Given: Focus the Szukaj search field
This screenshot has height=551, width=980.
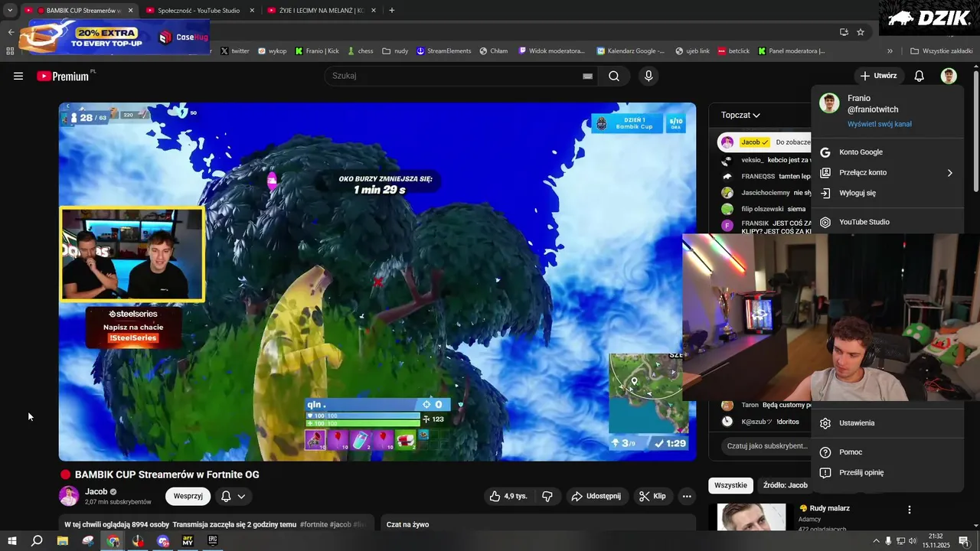Looking at the screenshot, I should [456, 76].
